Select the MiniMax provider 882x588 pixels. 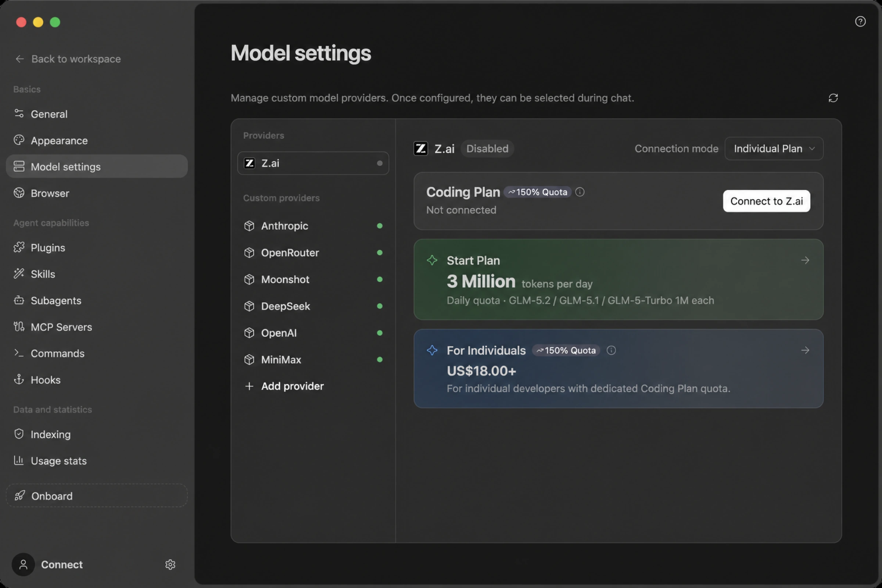tap(313, 360)
